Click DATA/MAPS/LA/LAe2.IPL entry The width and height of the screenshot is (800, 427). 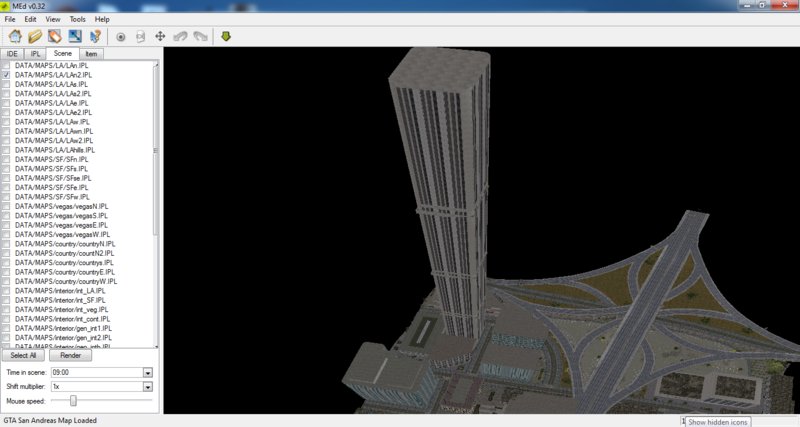tap(54, 112)
